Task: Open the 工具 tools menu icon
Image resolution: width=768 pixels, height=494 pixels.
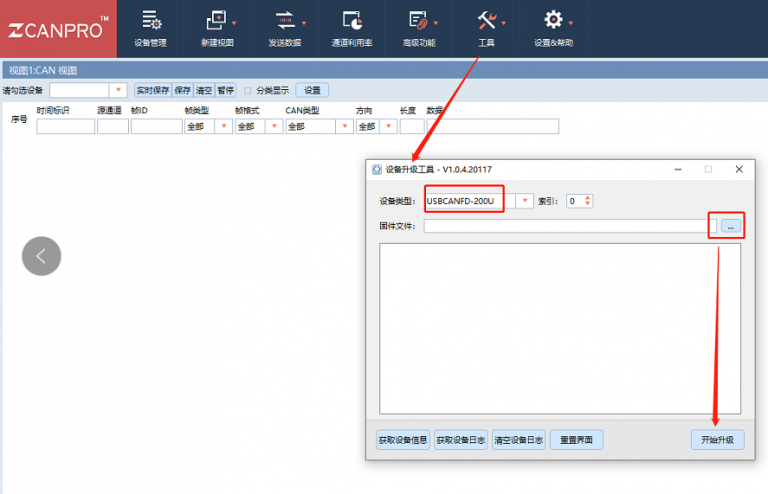Action: (x=487, y=27)
